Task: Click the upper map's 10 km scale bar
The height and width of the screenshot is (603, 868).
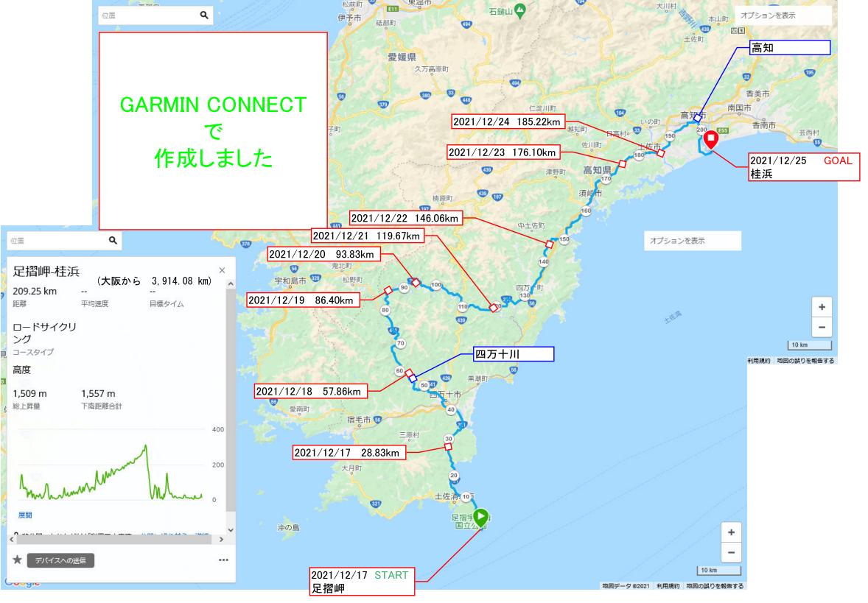Action: point(809,346)
